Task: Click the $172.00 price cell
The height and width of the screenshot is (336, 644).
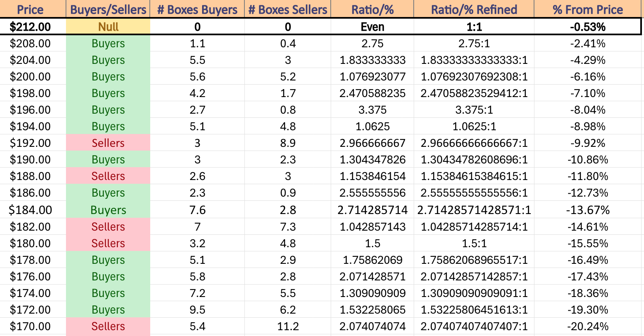Action: [x=33, y=309]
